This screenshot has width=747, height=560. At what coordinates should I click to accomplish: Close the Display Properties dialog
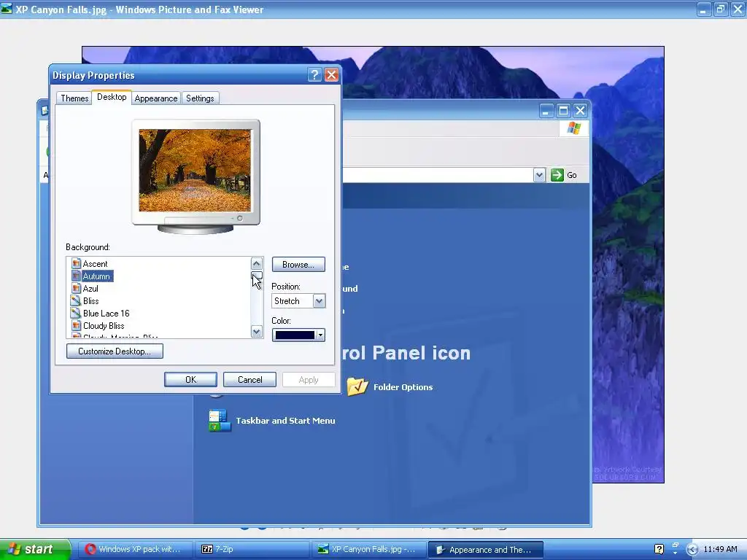(332, 75)
